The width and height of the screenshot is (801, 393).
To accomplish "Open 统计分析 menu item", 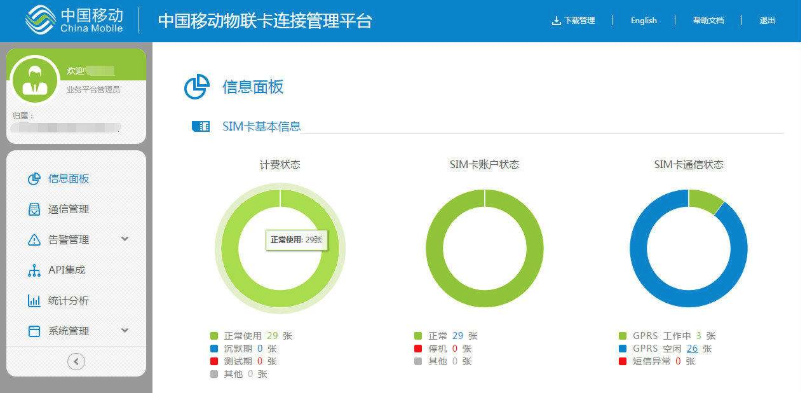I will point(68,300).
